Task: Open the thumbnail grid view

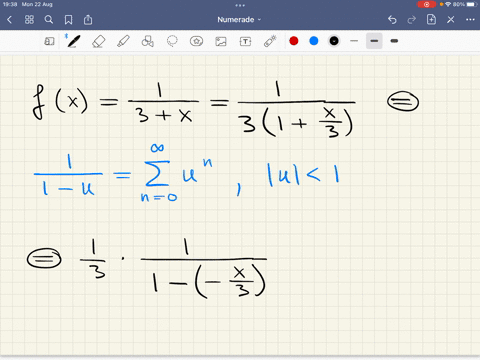Action: [x=29, y=20]
